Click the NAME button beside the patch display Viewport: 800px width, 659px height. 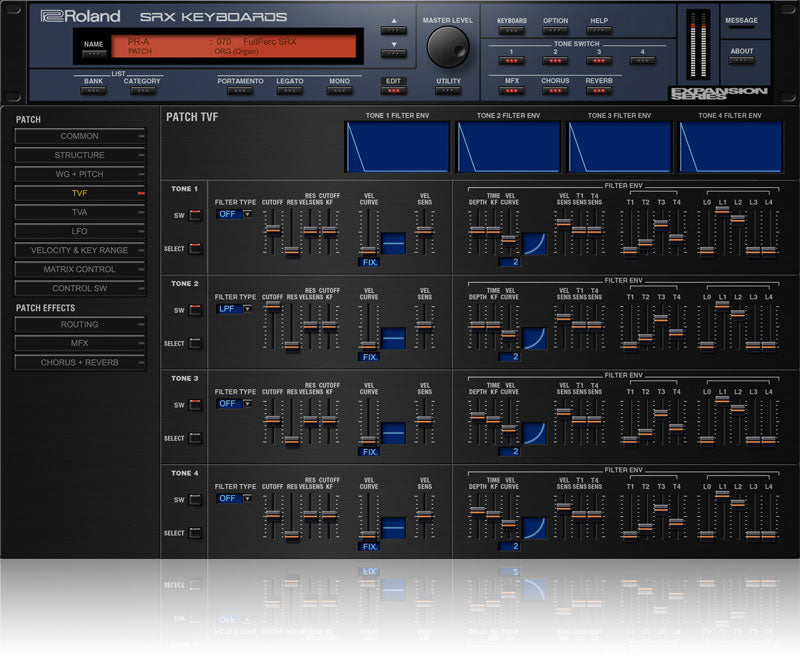pos(94,54)
